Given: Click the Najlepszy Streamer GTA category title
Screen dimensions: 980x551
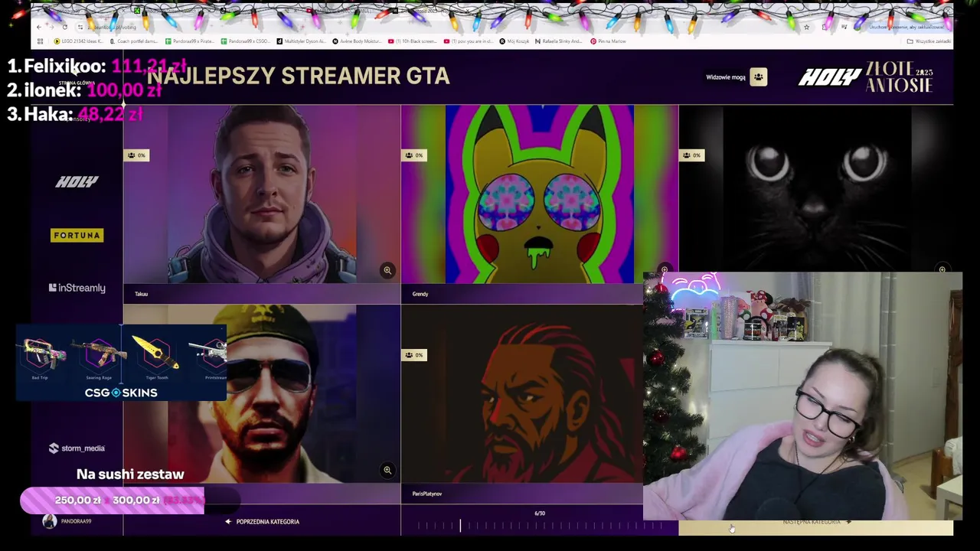Looking at the screenshot, I should (298, 76).
